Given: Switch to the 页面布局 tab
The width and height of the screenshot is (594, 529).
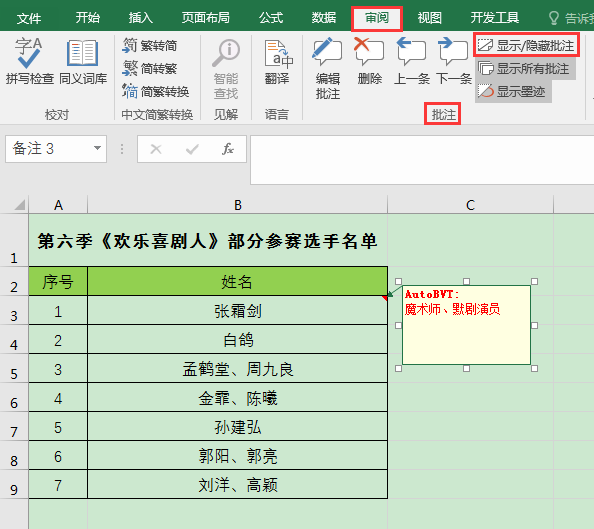Looking at the screenshot, I should (x=206, y=18).
